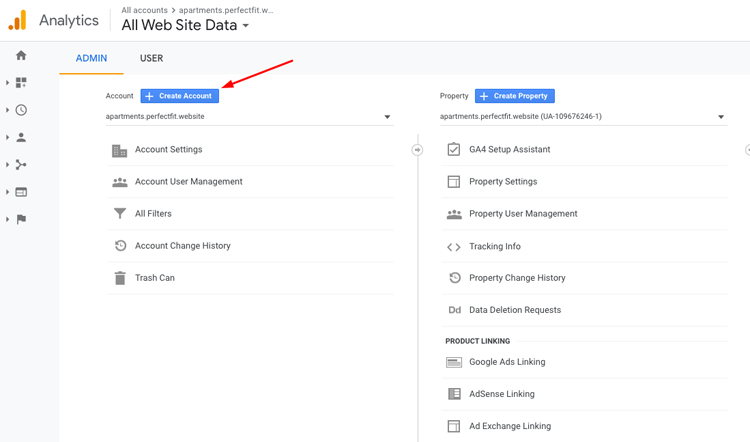
Task: Click the Create Account button
Action: coord(179,96)
